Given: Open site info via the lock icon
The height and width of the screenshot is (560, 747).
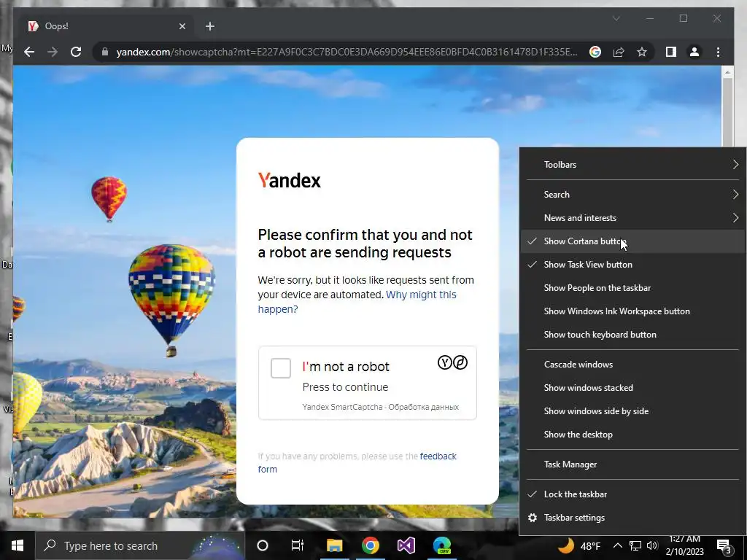Looking at the screenshot, I should click(105, 52).
